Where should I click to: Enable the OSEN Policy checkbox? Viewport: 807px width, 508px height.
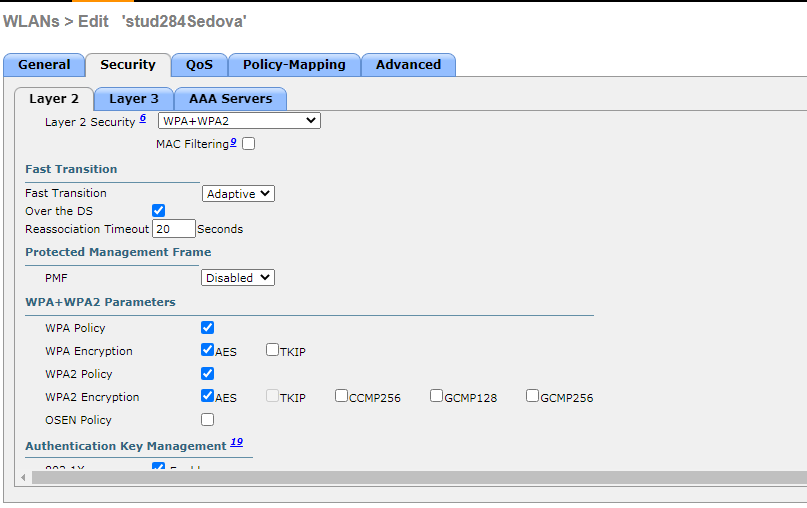(x=207, y=420)
